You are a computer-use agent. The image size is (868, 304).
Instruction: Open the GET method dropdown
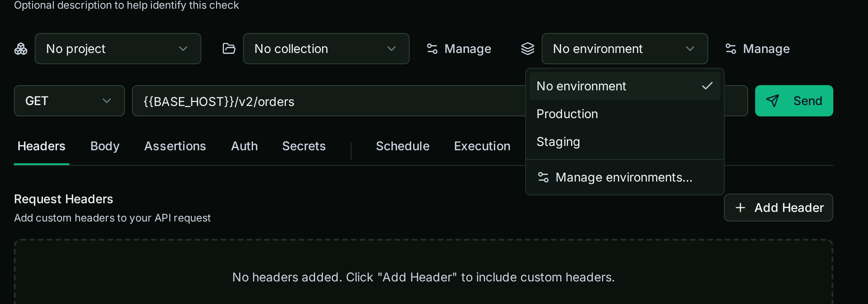(x=69, y=101)
